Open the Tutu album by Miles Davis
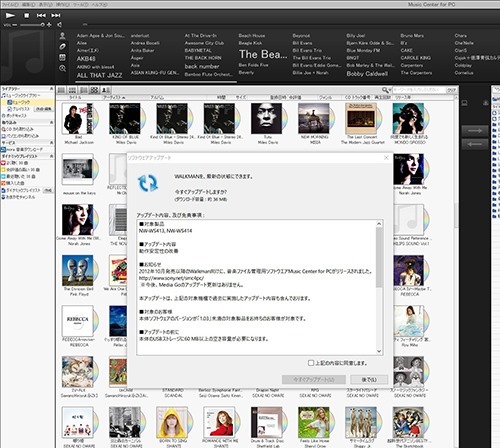Image resolution: width=500 pixels, height=448 pixels. [x=268, y=119]
